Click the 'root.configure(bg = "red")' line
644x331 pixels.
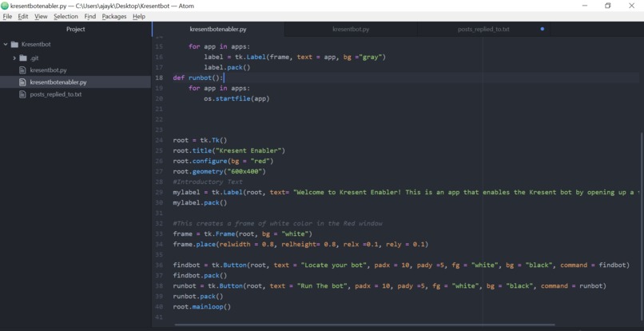click(x=223, y=162)
